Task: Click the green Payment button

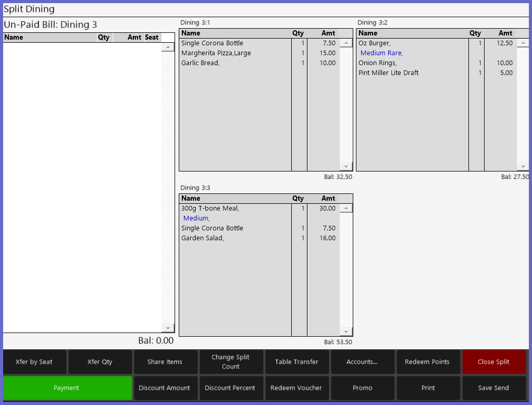Action: tap(67, 388)
